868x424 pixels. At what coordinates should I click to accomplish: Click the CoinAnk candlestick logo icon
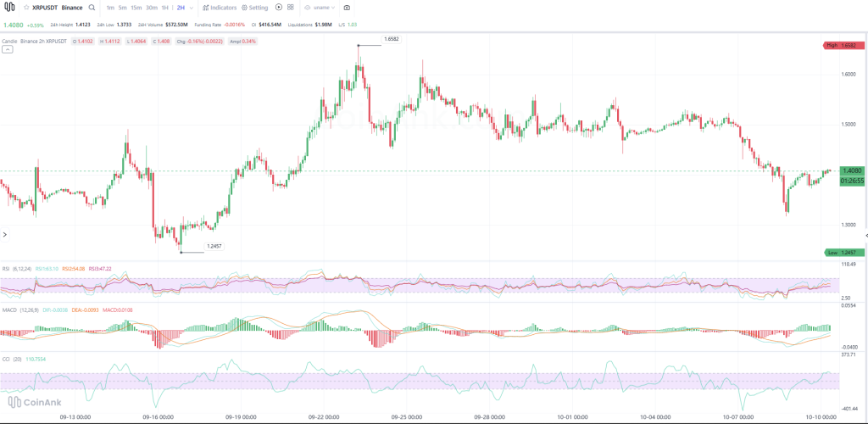tap(10, 8)
